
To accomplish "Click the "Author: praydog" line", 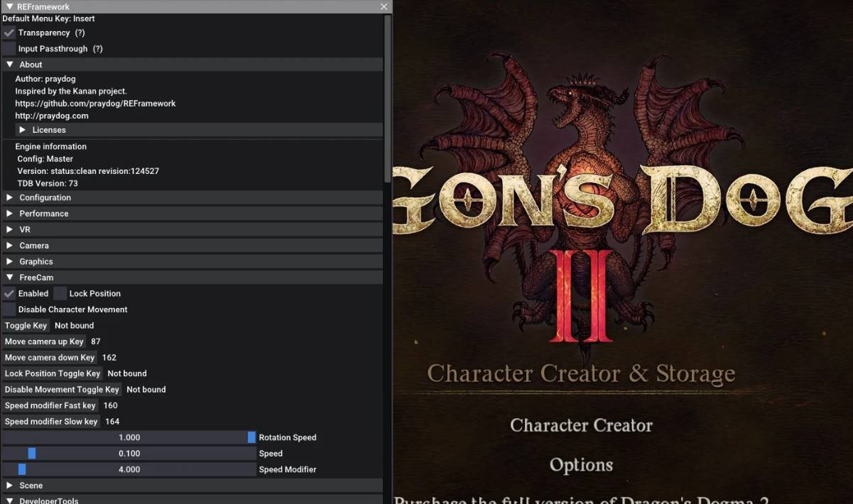I will 45,79.
